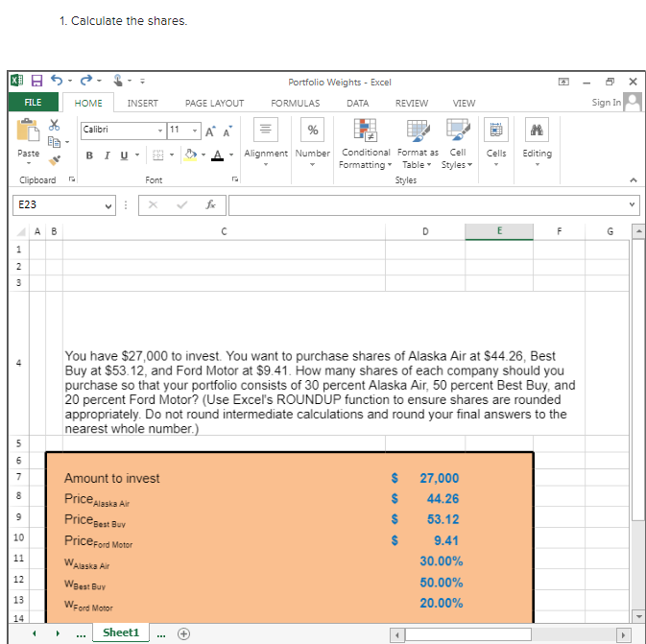646x644 pixels.
Task: Click the Excel application icon
Action: tap(16, 81)
